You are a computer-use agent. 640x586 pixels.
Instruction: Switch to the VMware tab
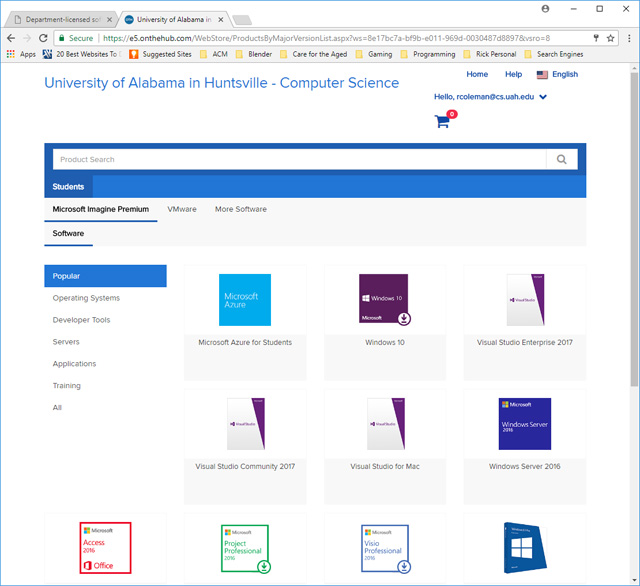(x=182, y=209)
